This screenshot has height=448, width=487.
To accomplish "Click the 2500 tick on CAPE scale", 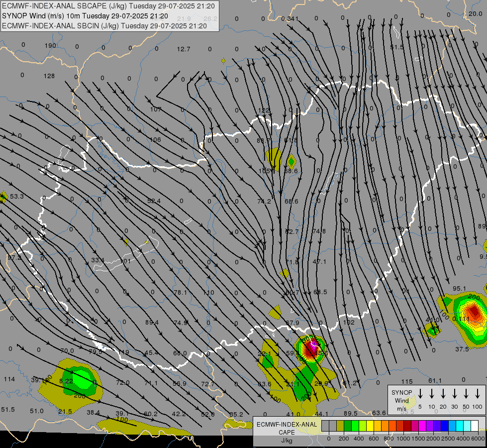I will [448, 439].
